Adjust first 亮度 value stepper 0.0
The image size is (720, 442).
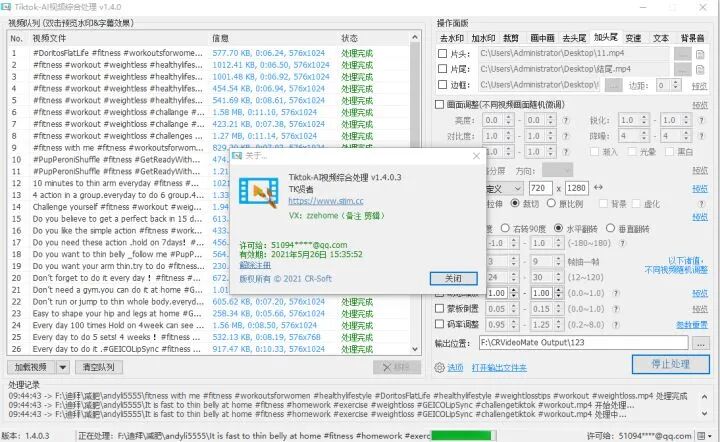coord(508,120)
